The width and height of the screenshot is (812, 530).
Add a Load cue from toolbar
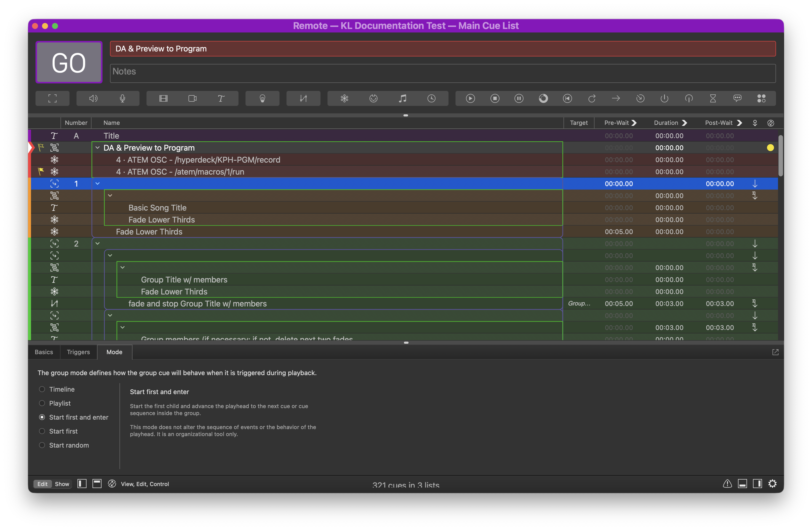tap(543, 98)
